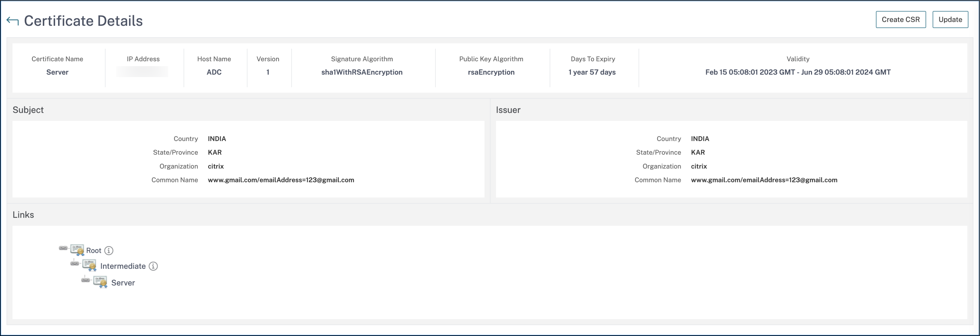This screenshot has width=980, height=336.
Task: Click the Issuer section heading
Action: [508, 110]
